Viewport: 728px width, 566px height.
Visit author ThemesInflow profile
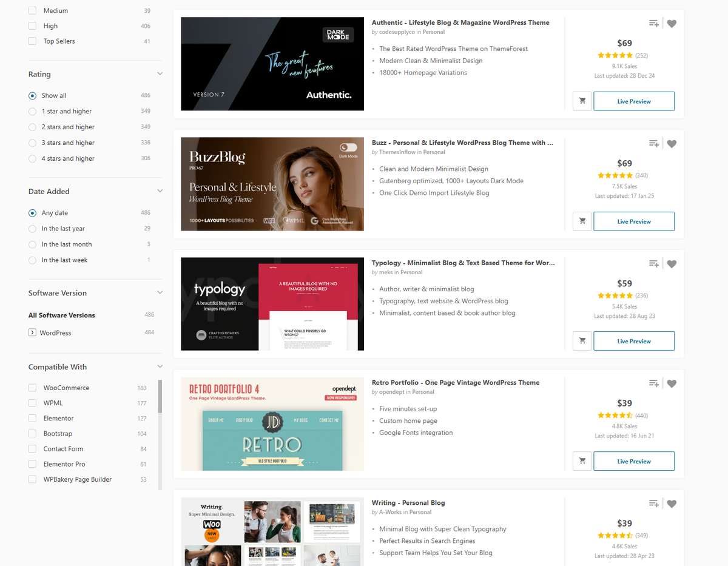396,152
